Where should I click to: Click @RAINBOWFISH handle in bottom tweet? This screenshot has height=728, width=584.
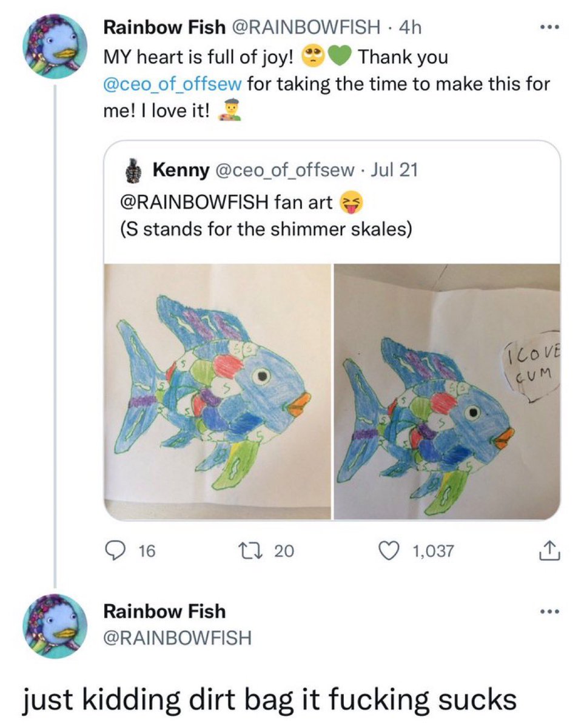point(177,638)
